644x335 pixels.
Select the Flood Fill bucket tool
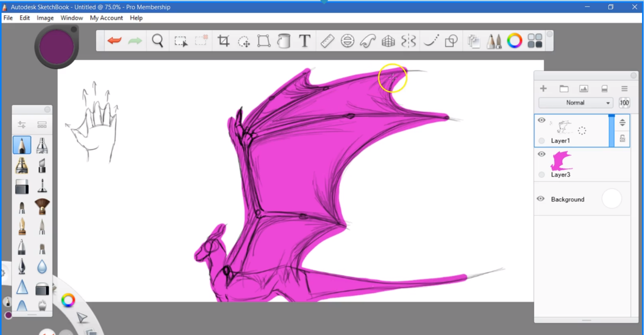pyautogui.click(x=284, y=41)
